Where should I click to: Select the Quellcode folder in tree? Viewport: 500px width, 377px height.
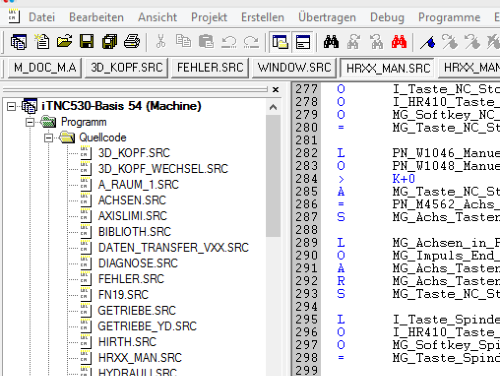click(x=103, y=138)
